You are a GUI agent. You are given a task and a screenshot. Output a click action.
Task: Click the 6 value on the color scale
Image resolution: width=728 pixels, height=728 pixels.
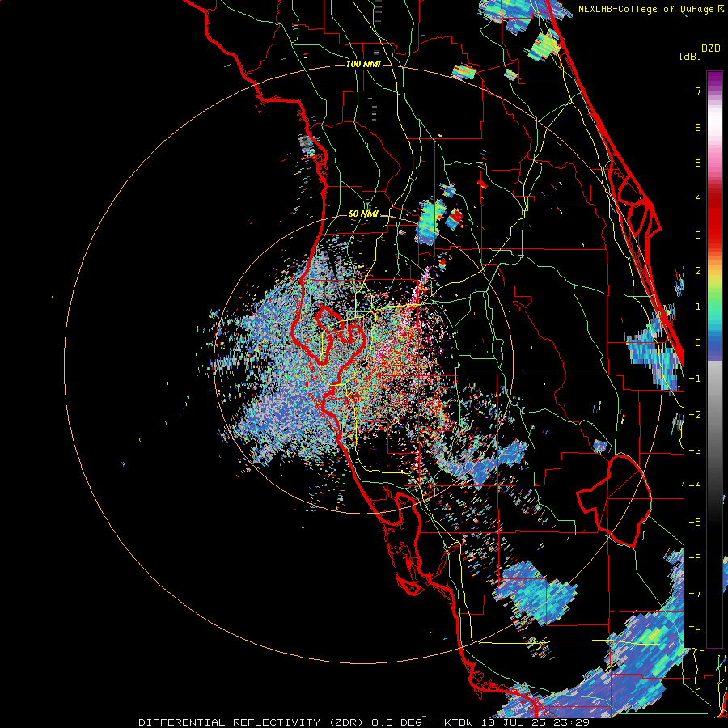click(x=698, y=127)
